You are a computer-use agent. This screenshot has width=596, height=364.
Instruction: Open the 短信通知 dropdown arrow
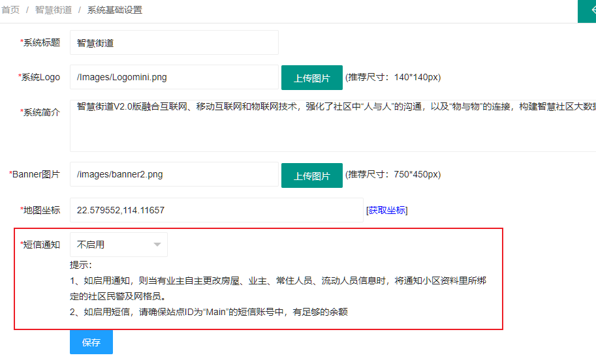[157, 245]
